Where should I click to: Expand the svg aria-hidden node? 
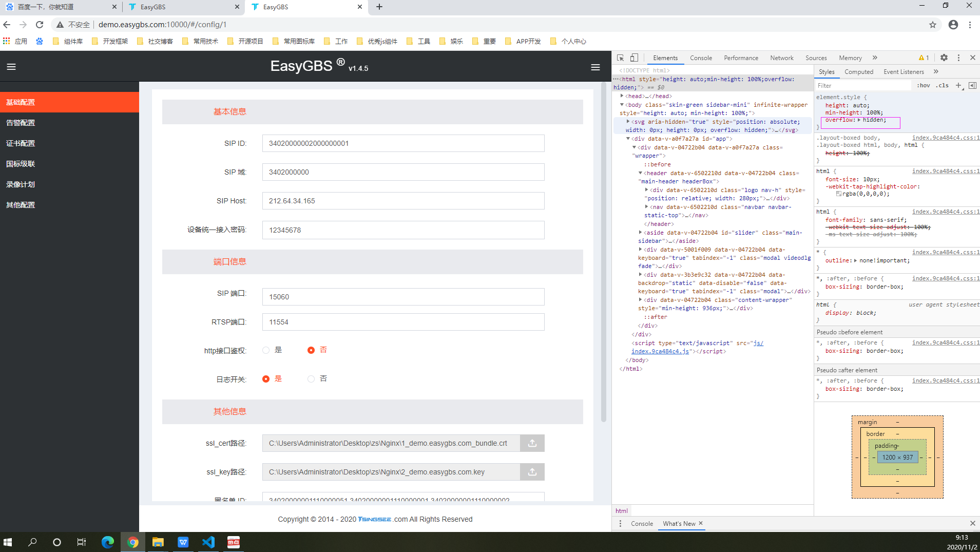pyautogui.click(x=628, y=122)
